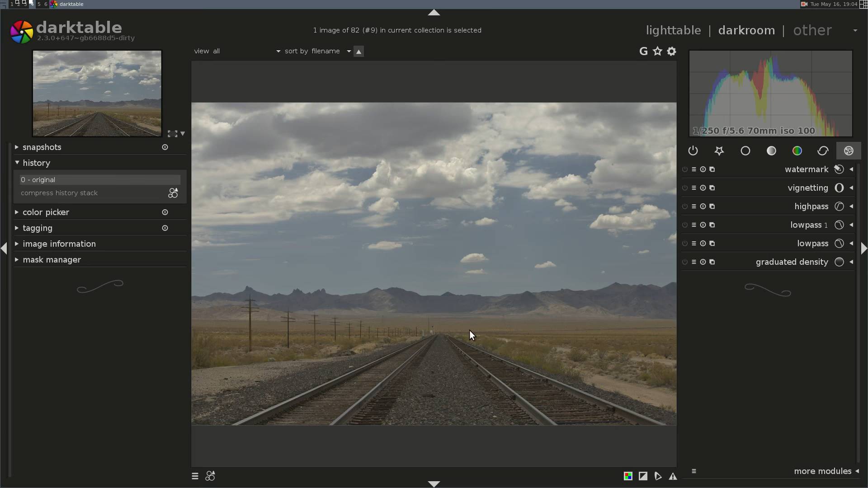Enable the watermark module power button

tap(685, 169)
